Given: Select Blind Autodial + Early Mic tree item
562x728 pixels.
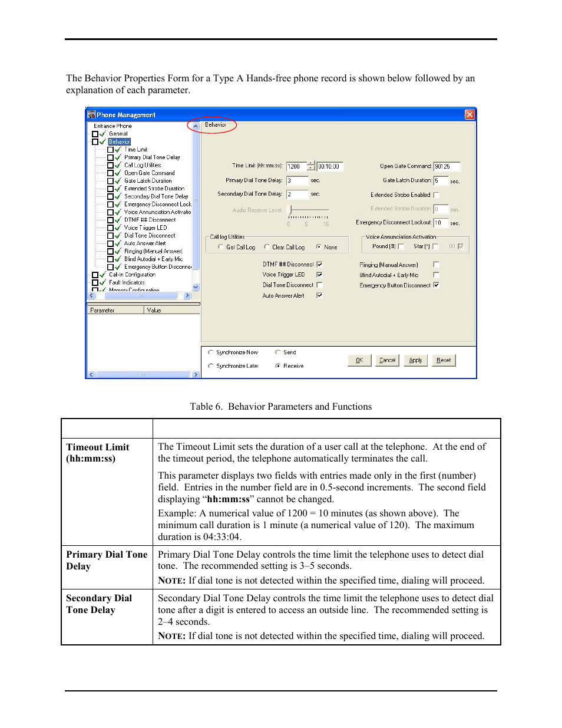Looking at the screenshot, I should [154, 259].
